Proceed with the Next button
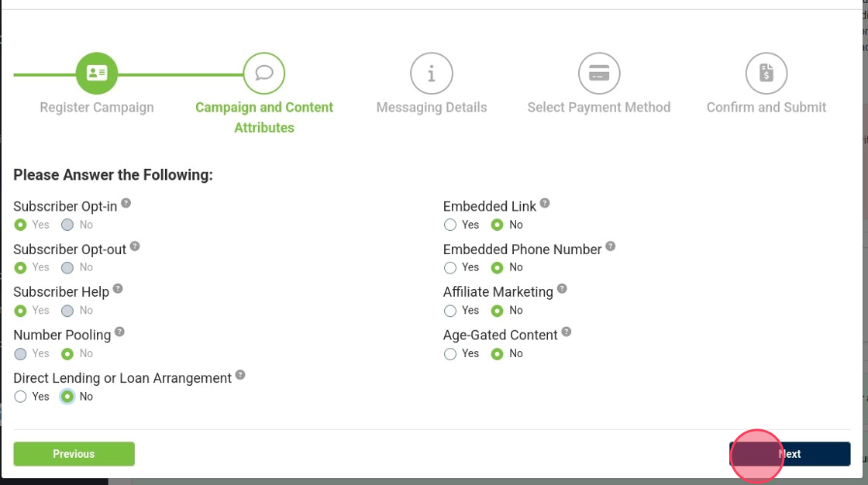The width and height of the screenshot is (868, 485). click(x=789, y=454)
